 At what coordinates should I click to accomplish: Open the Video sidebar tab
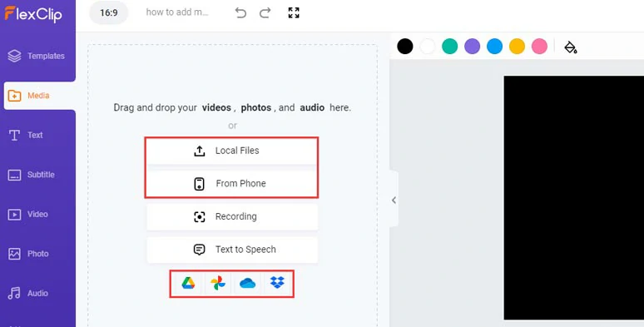[x=28, y=214]
